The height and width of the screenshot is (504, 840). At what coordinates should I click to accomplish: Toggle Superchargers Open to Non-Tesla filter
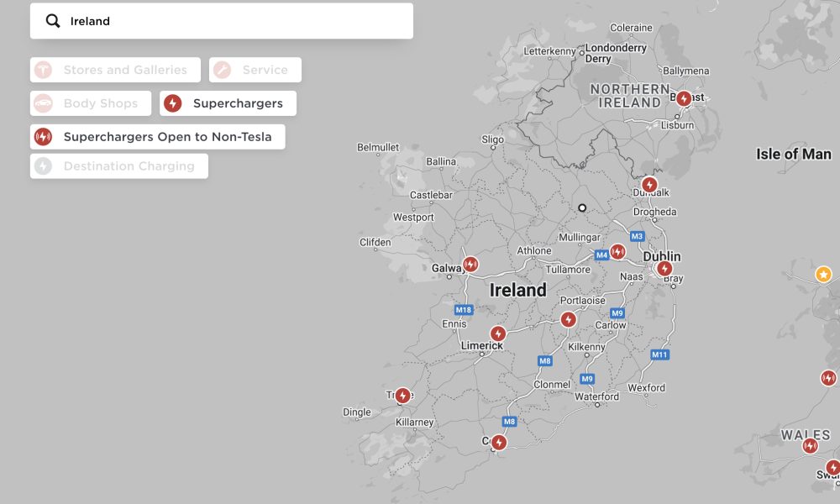158,137
